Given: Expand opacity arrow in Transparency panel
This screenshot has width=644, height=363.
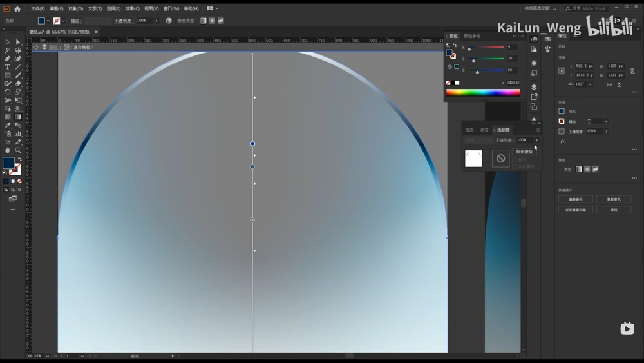Looking at the screenshot, I should point(536,140).
